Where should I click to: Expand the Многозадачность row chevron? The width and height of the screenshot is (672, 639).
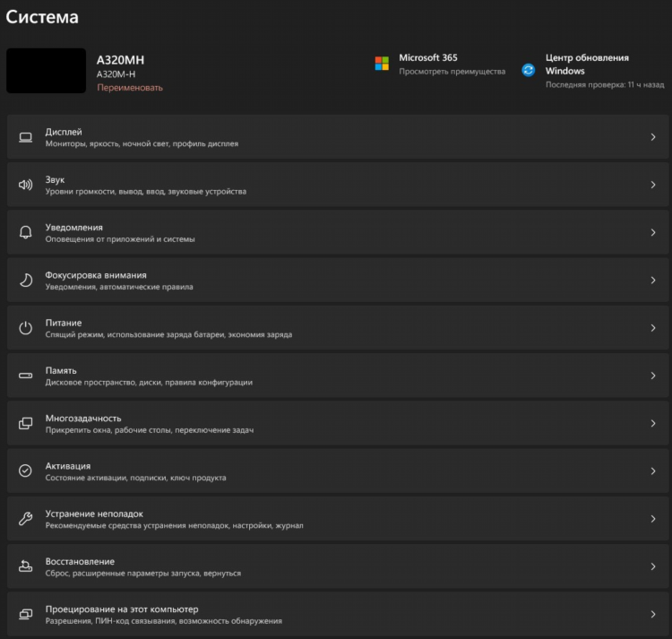(x=653, y=423)
